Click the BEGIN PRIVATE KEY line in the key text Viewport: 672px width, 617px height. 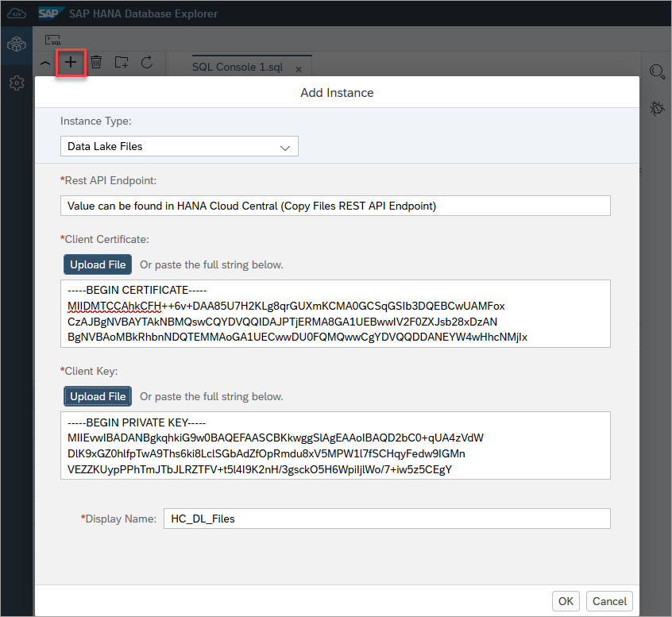pyautogui.click(x=137, y=422)
